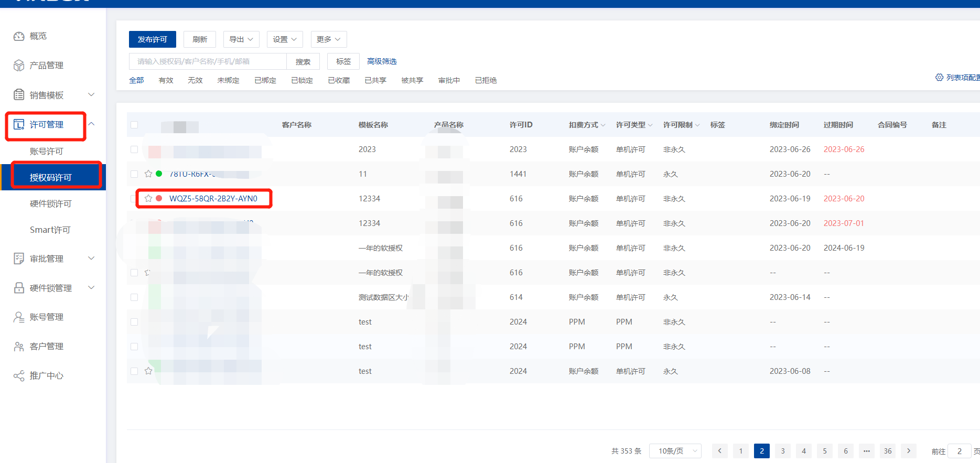Click the 刷新 button
The height and width of the screenshot is (463, 980).
point(200,39)
